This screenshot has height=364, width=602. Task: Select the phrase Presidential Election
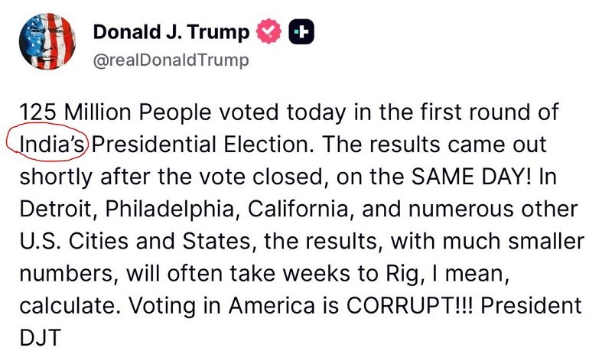203,145
